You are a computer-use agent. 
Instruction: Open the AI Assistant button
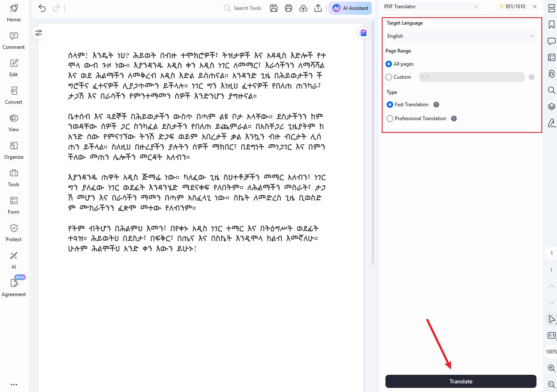coord(350,8)
